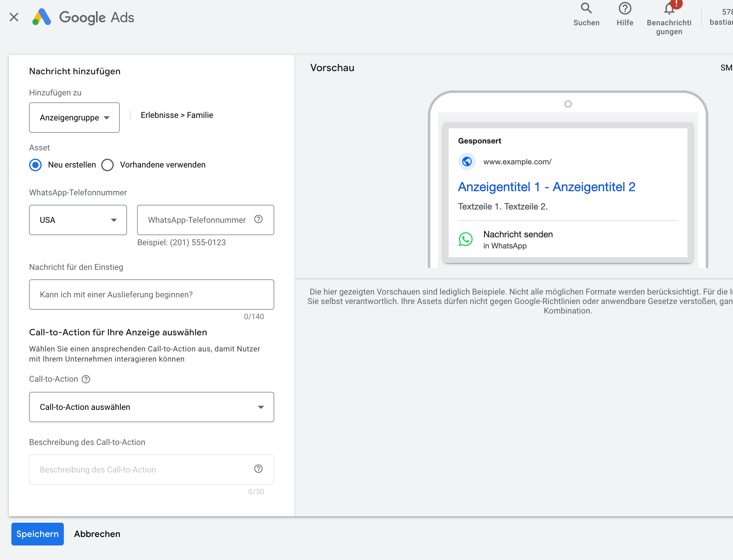The image size is (733, 560).
Task: Open the Benachrichtigungen bell icon
Action: [669, 9]
